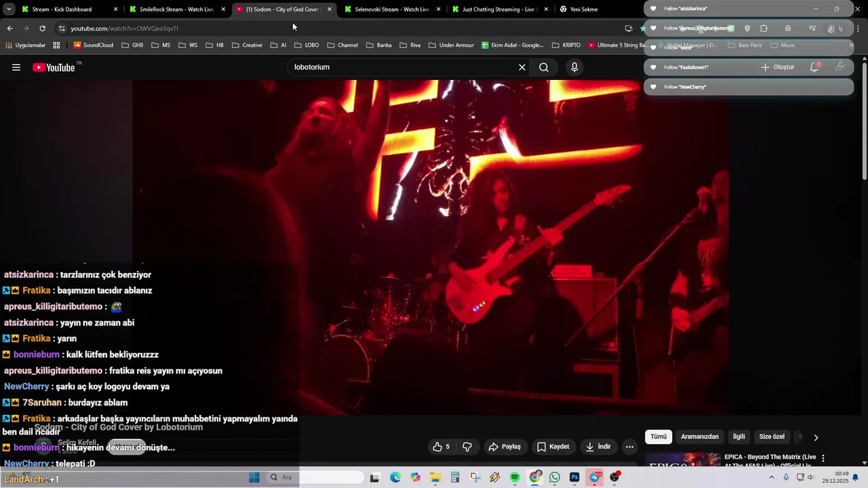Viewport: 868px width, 488px height.
Task: Like the video with thumbs-up
Action: [441, 447]
